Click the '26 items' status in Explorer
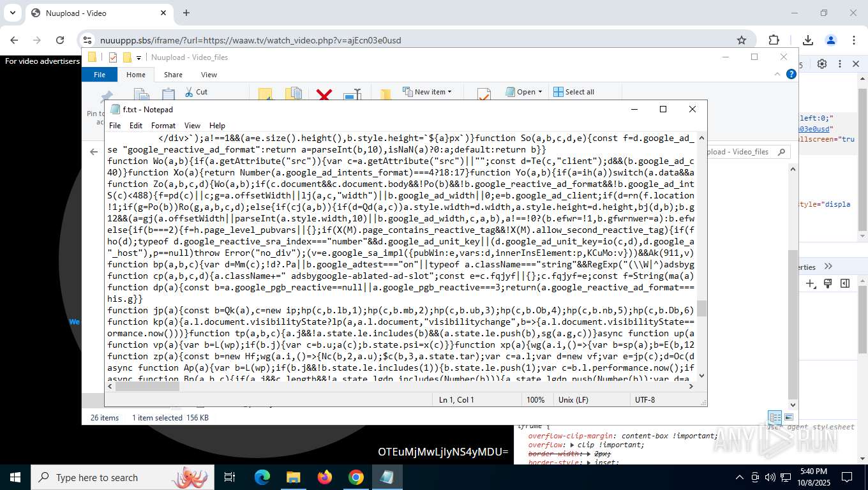 105,418
